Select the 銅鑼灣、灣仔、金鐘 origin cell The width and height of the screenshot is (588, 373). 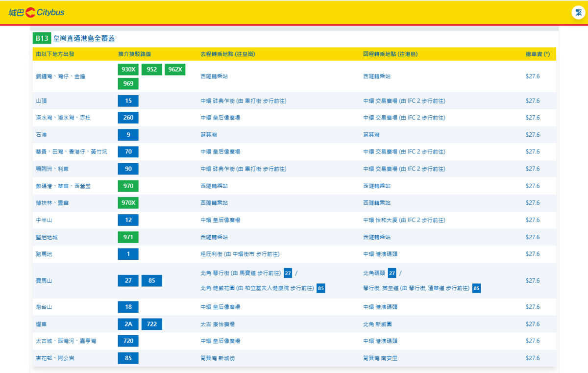pyautogui.click(x=61, y=76)
